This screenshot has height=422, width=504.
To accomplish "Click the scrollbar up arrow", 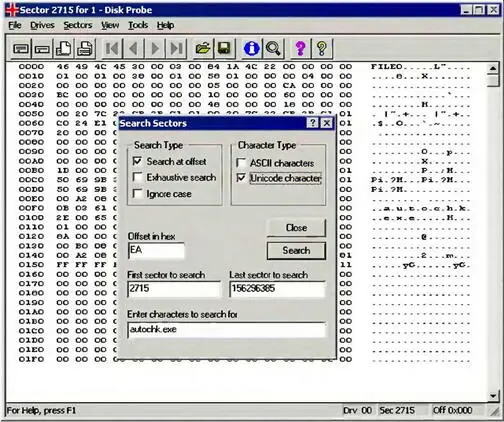I will 493,69.
